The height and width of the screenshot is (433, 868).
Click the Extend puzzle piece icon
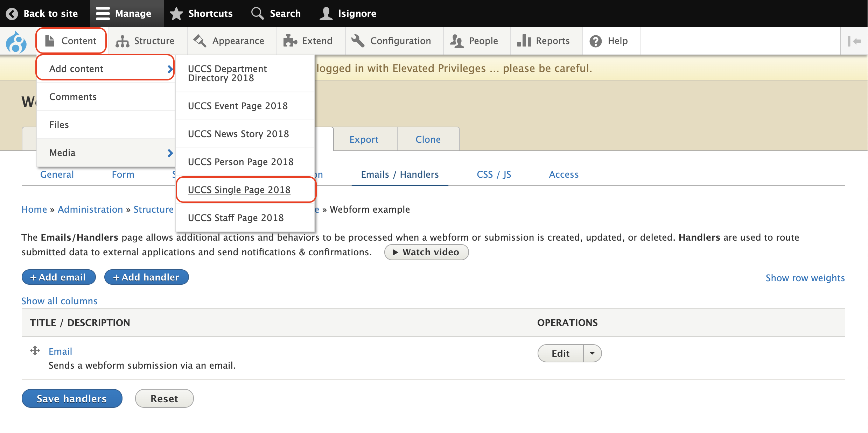[290, 41]
